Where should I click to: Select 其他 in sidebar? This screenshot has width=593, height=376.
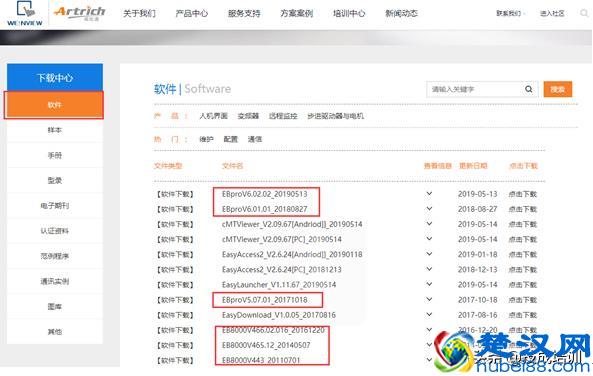(54, 332)
